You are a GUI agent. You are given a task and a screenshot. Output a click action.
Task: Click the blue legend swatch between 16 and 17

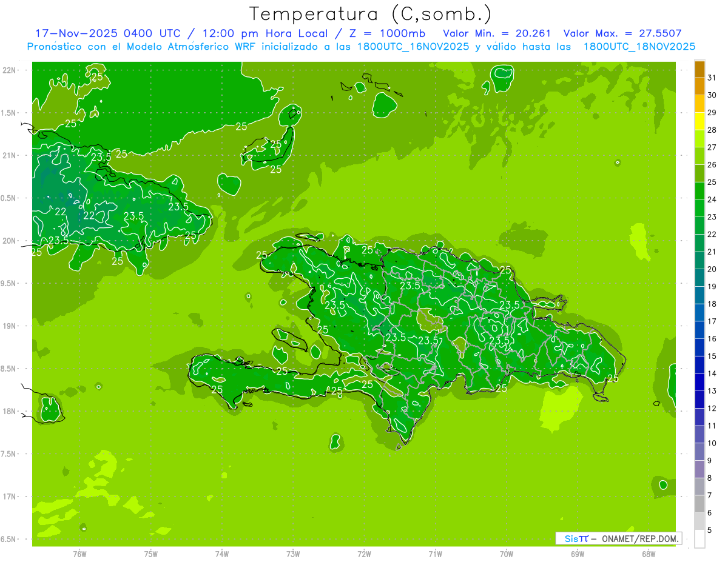699,330
